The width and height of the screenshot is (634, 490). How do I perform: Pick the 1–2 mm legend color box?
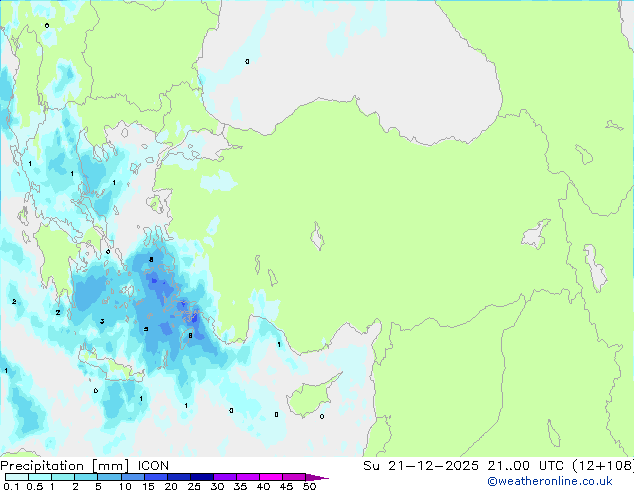coord(63,477)
